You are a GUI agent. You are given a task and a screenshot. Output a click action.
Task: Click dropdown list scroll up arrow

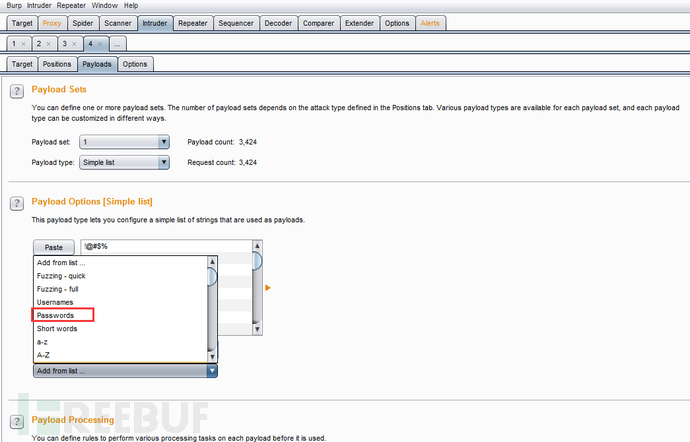pos(212,262)
